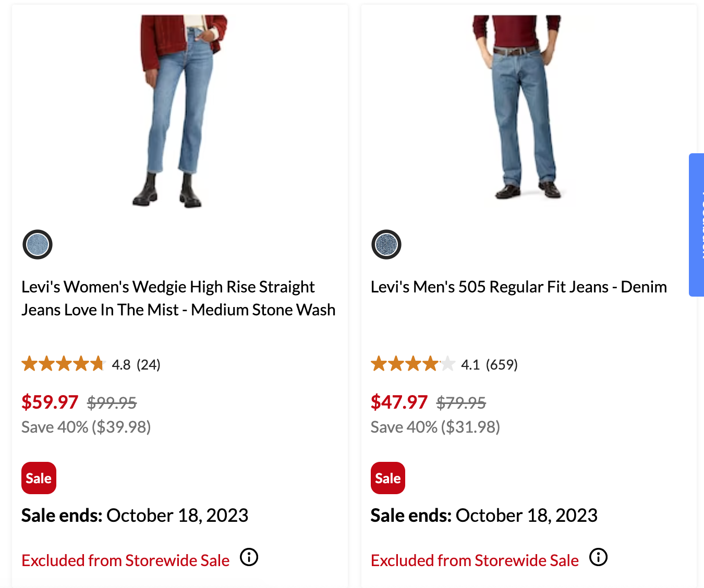
Task: Click the info icon beside women's jeans exclusion notice
Action: (249, 557)
